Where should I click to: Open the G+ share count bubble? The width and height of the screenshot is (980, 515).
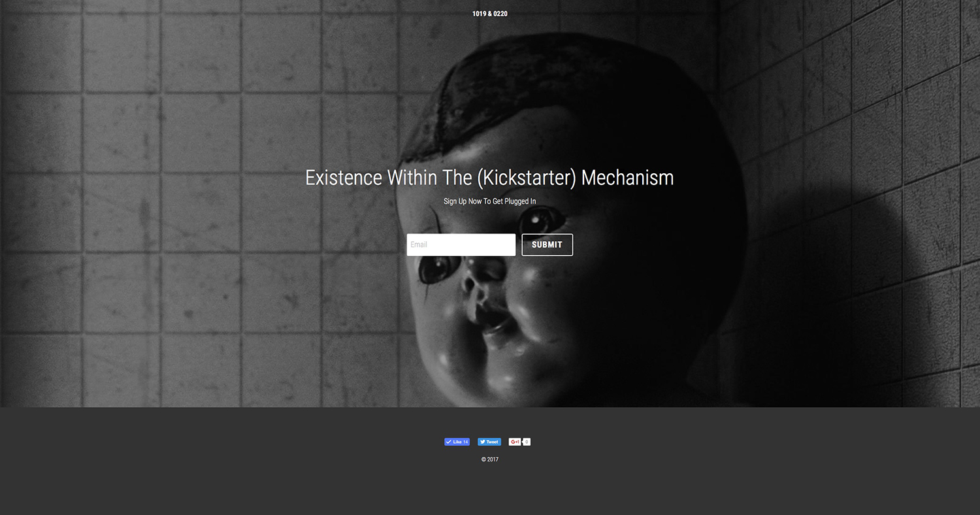coord(527,442)
